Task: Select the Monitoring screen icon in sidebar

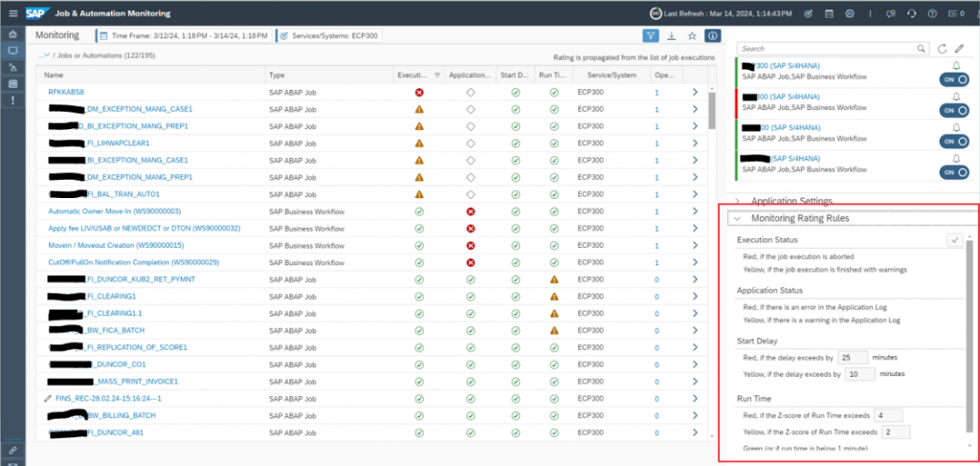Action: coord(12,51)
